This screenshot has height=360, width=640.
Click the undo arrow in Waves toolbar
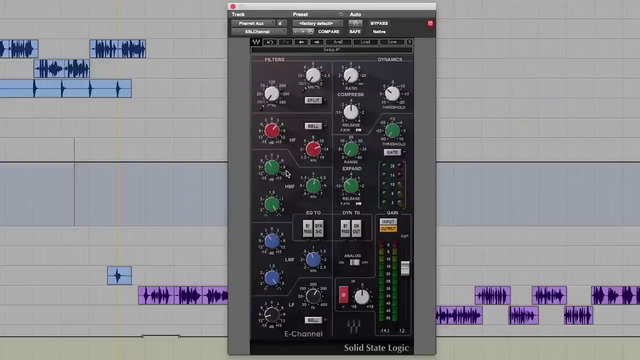269,42
